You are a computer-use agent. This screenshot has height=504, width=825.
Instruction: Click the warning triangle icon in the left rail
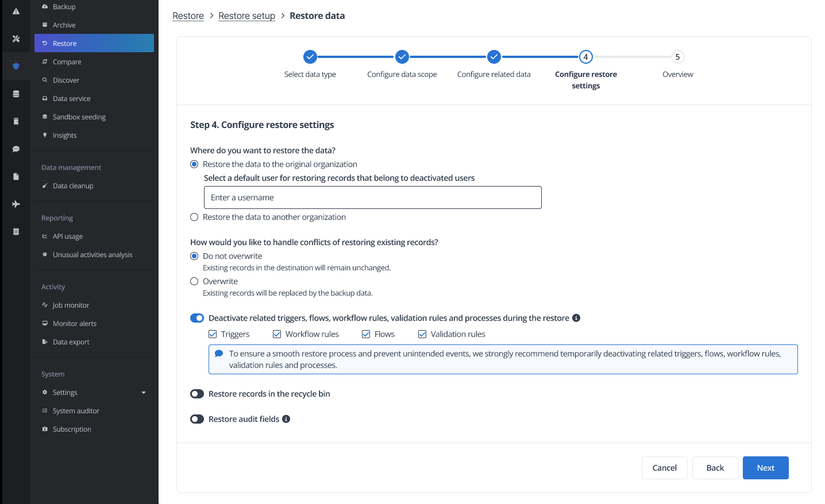[x=16, y=11]
